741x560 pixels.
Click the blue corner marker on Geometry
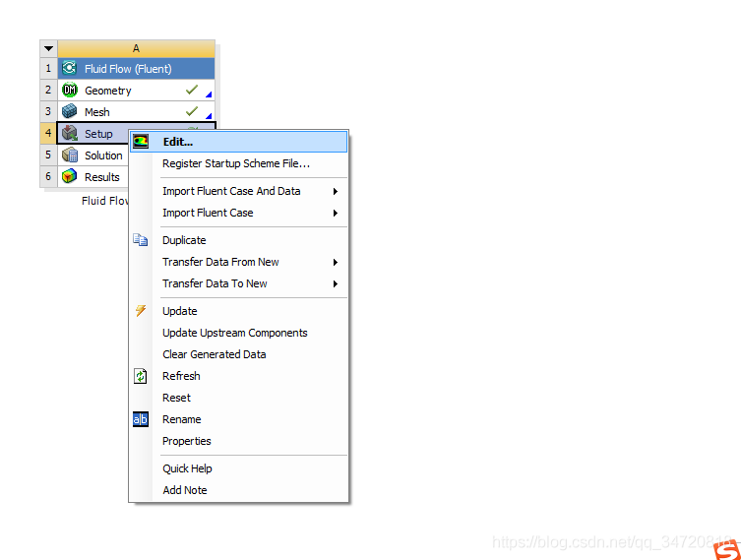[209, 94]
